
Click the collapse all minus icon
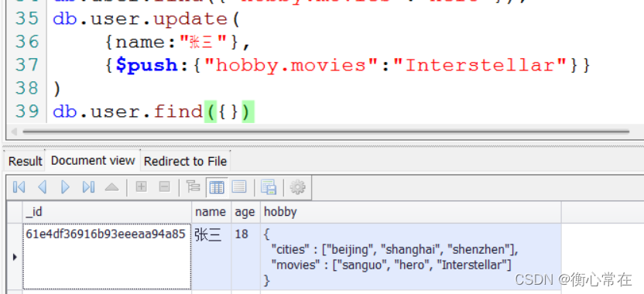tap(164, 187)
